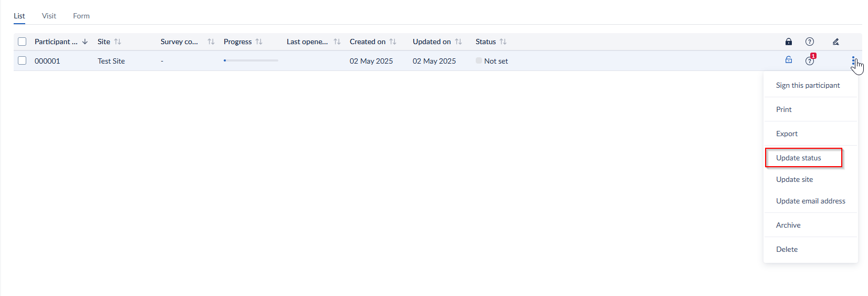Sort the Progress column
Viewport: 868px width, 296px height.
click(x=259, y=42)
